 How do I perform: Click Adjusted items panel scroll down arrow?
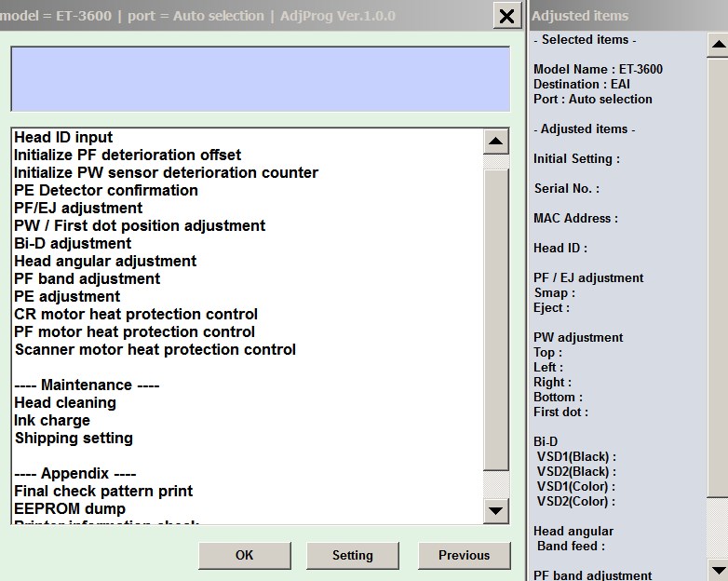click(x=718, y=570)
